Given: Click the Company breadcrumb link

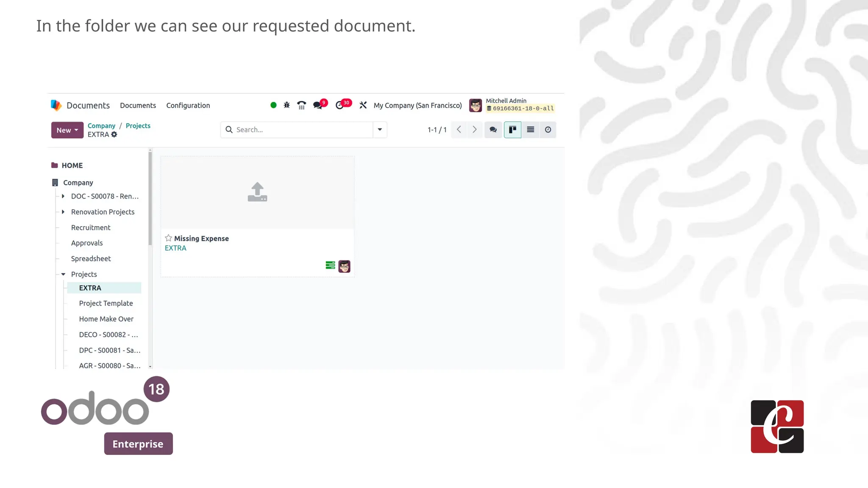Looking at the screenshot, I should point(101,126).
